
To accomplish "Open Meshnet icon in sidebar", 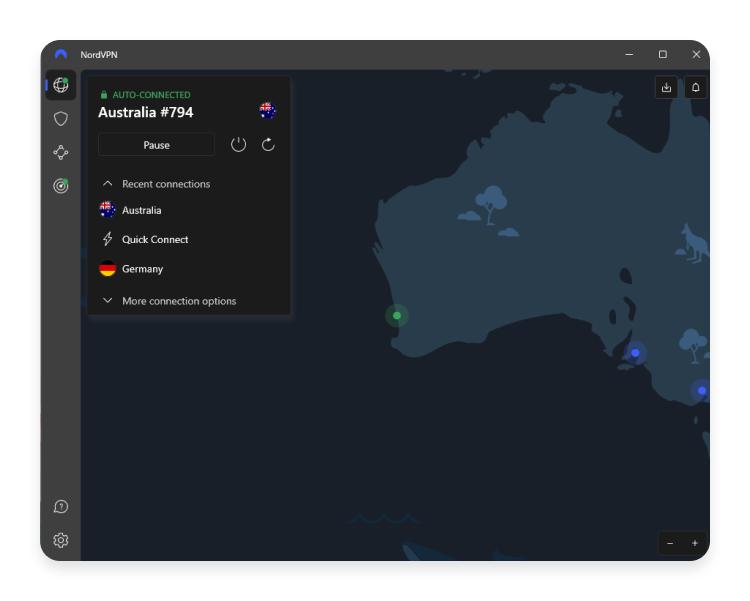I will (x=61, y=152).
